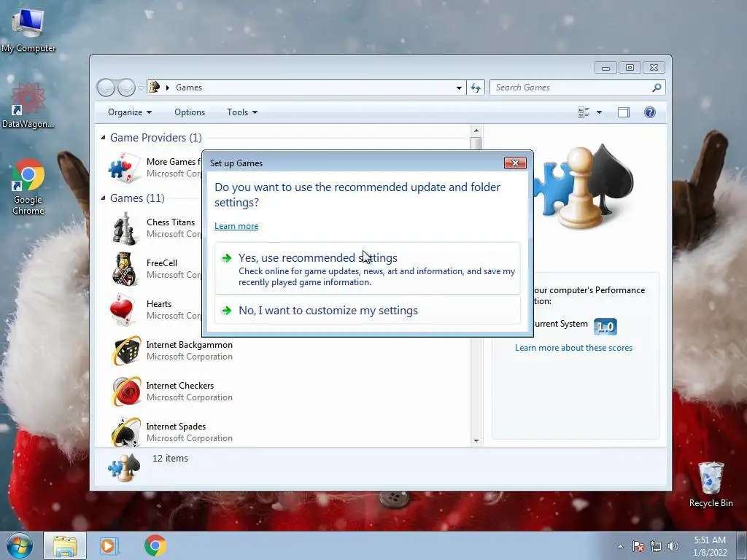Screen dimensions: 747x560
Task: Click the breadcrumb arrow before Games
Action: click(x=168, y=87)
